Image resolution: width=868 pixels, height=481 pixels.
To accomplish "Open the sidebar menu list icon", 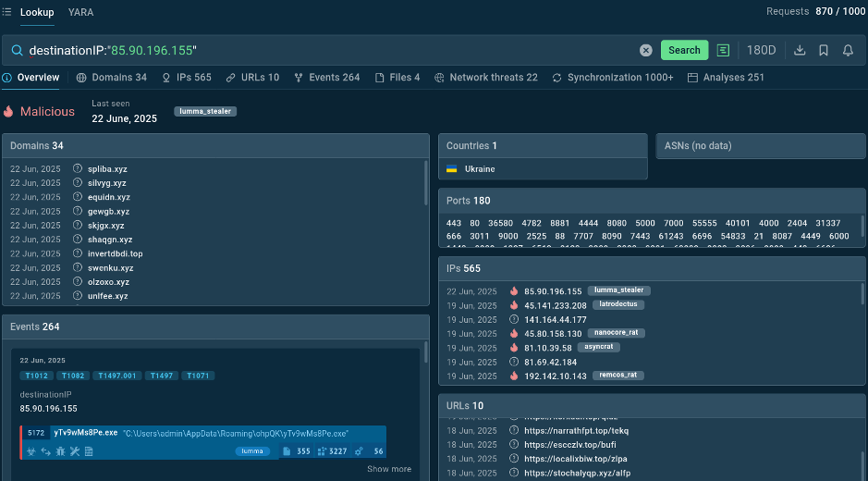I will tap(6, 12).
